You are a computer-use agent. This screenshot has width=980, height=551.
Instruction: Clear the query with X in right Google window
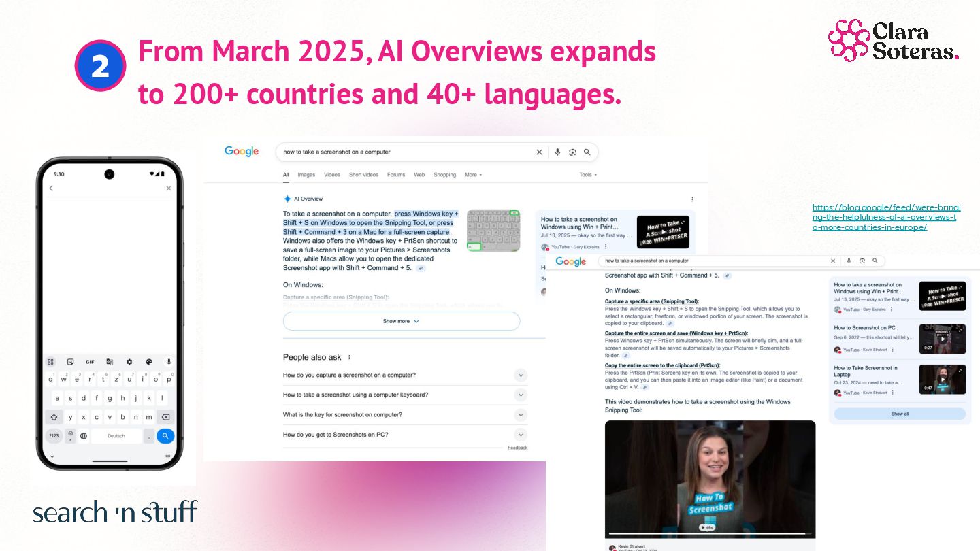tap(833, 261)
